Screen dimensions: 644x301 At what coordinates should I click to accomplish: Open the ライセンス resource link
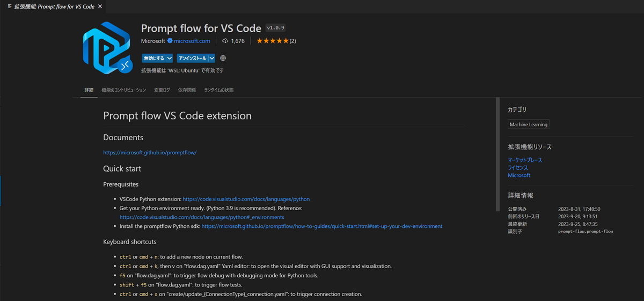coord(518,168)
